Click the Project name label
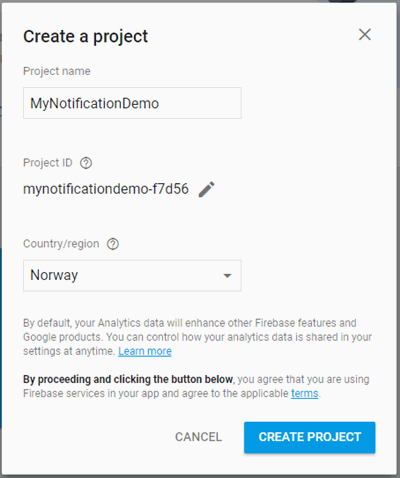Screen dimensions: 400x478 [x=57, y=71]
